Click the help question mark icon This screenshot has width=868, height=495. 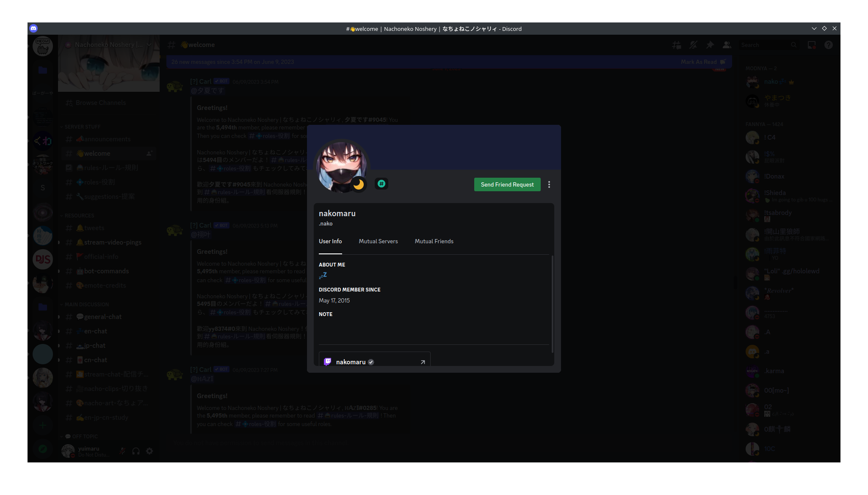(x=829, y=45)
